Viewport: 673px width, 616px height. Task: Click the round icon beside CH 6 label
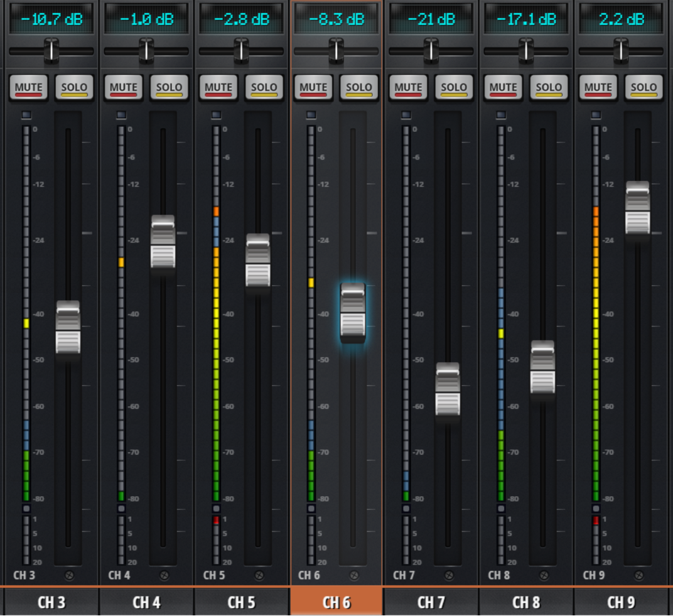pyautogui.click(x=353, y=575)
